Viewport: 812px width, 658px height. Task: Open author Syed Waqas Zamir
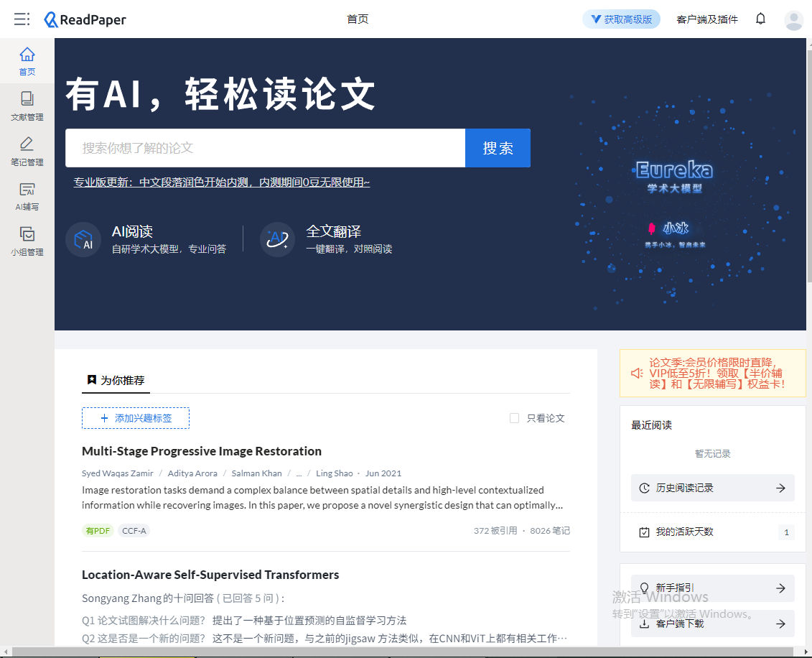pos(118,473)
